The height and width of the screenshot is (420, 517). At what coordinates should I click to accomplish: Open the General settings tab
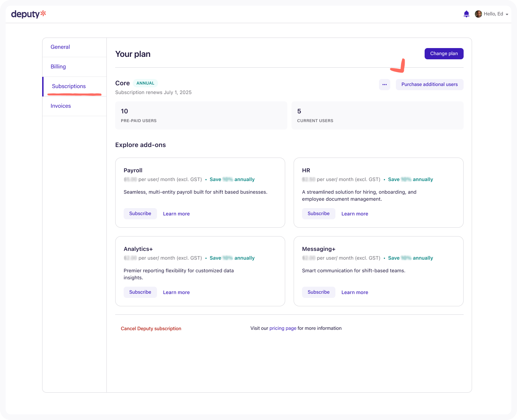click(x=60, y=47)
